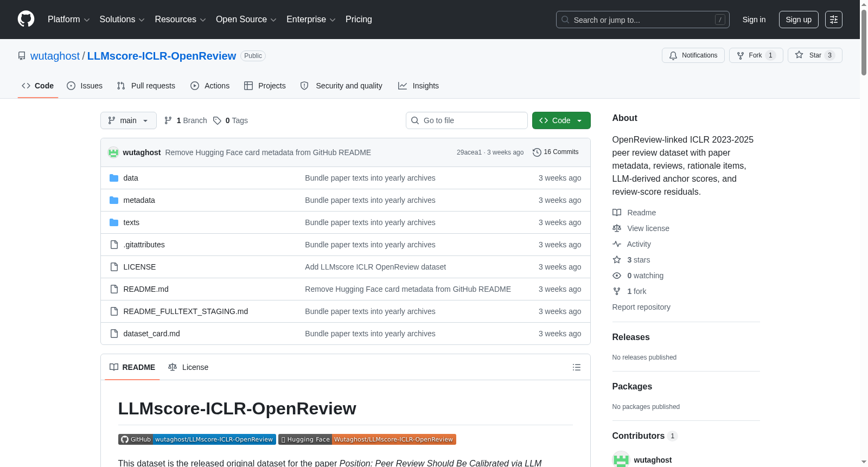Screen dimensions: 868x467
Task: Switch to the Insights tab
Action: tap(418, 86)
